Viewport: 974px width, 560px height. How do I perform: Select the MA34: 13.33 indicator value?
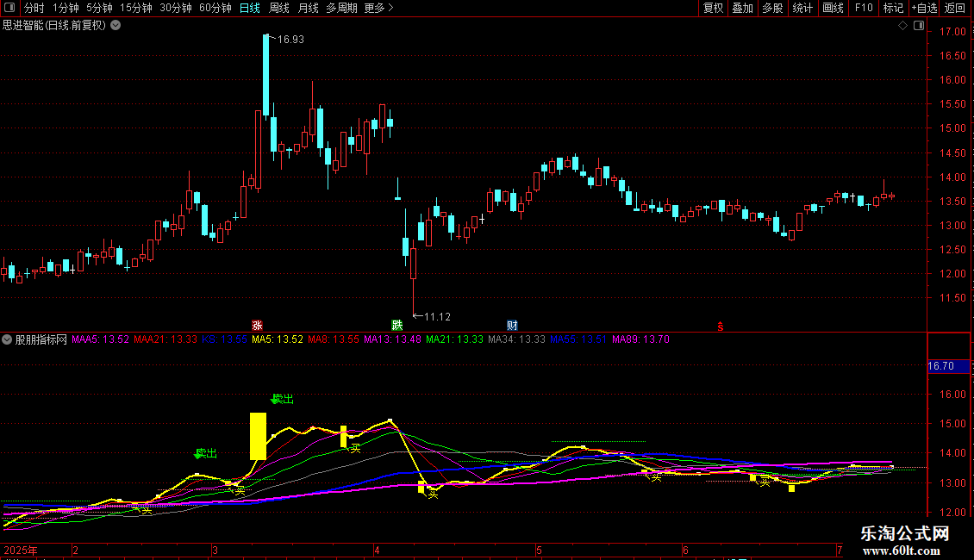point(517,339)
